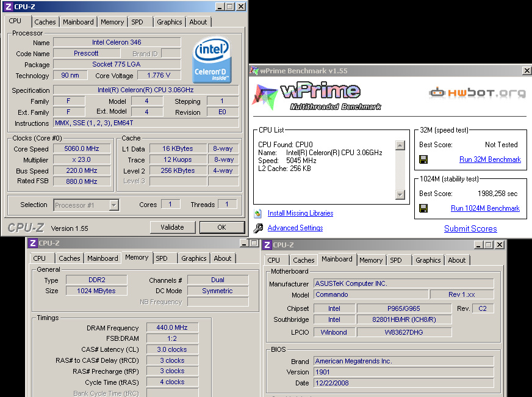The height and width of the screenshot is (397, 532).
Task: Click Install Missing Libraries link
Action: click(300, 213)
